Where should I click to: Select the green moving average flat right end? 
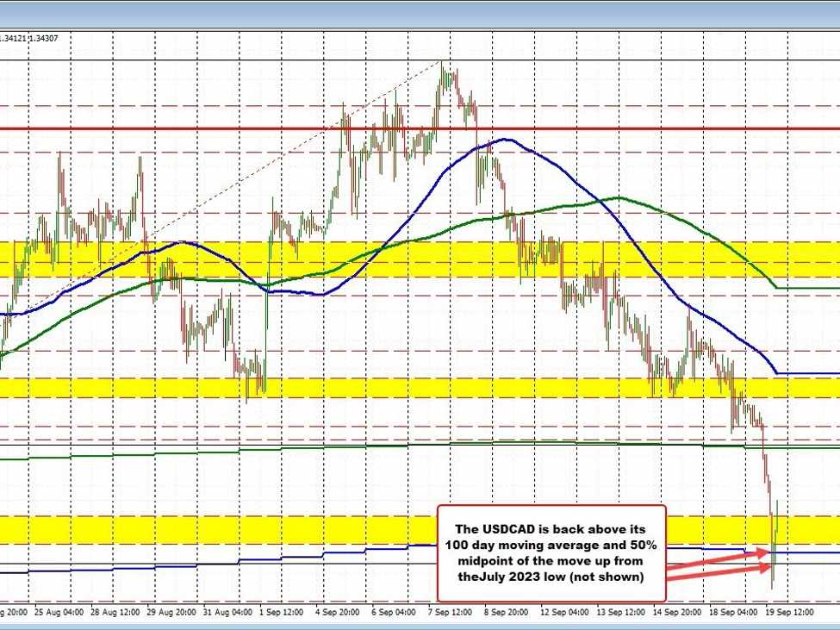808,288
